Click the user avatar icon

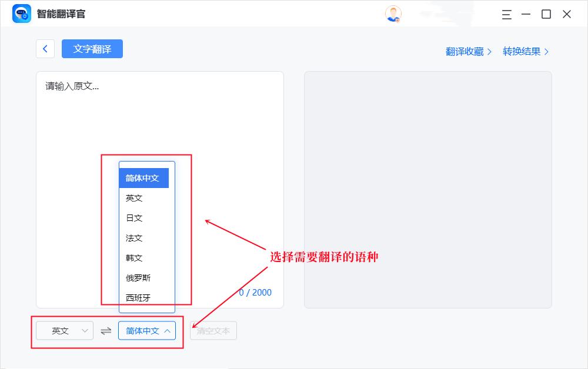pyautogui.click(x=393, y=14)
